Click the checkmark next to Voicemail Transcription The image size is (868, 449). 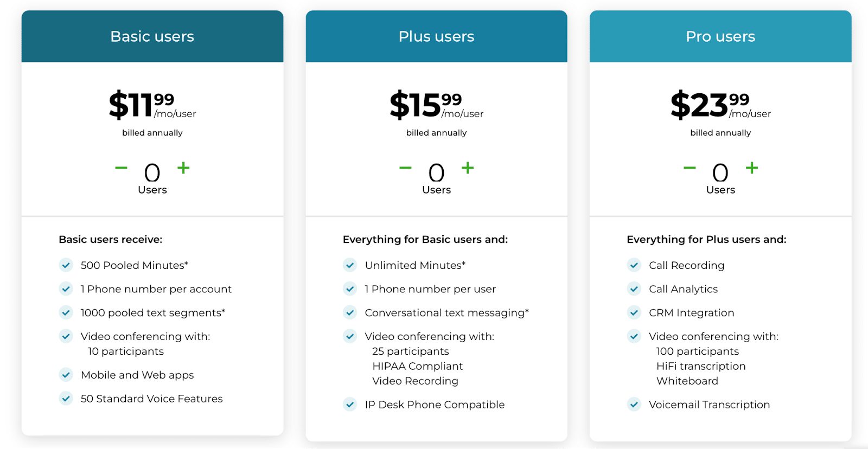(x=634, y=405)
